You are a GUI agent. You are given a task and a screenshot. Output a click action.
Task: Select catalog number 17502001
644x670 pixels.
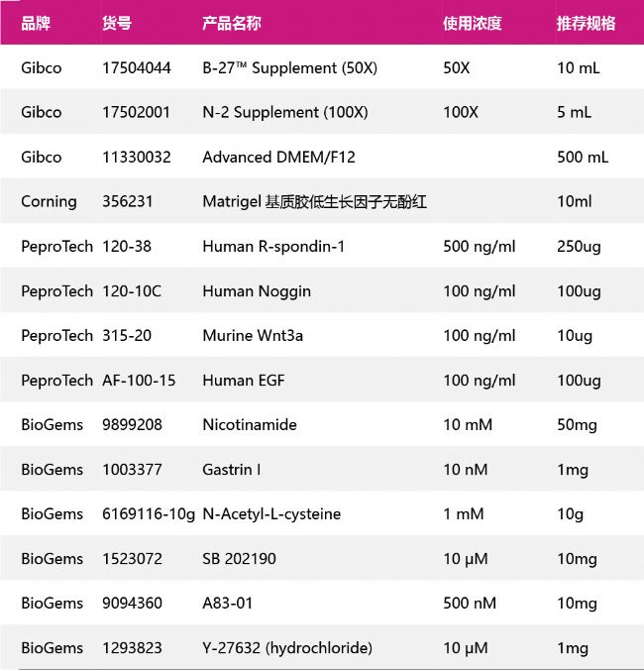click(x=137, y=113)
